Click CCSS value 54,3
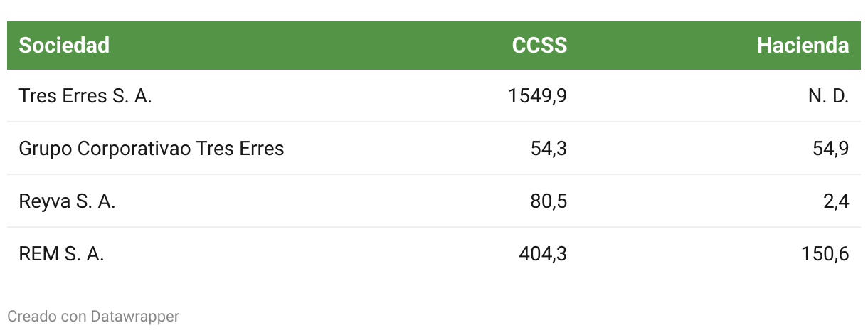This screenshot has width=868, height=333. (549, 149)
